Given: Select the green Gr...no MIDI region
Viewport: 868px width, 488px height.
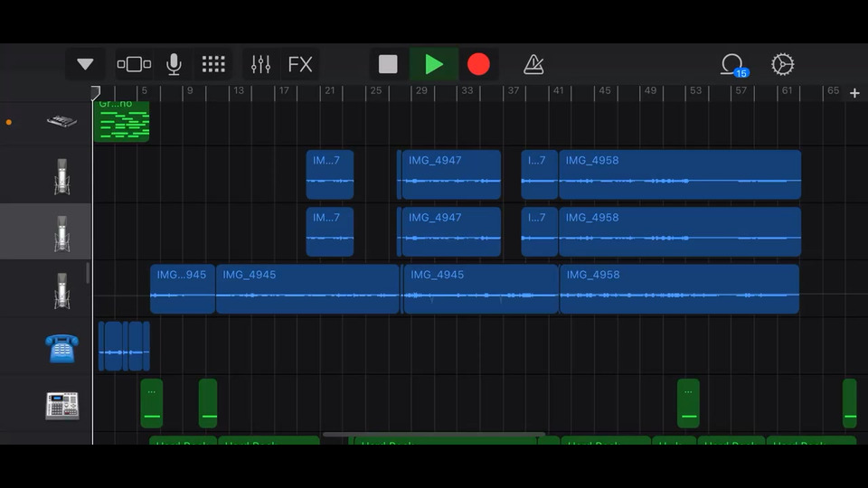Looking at the screenshot, I should click(x=122, y=121).
